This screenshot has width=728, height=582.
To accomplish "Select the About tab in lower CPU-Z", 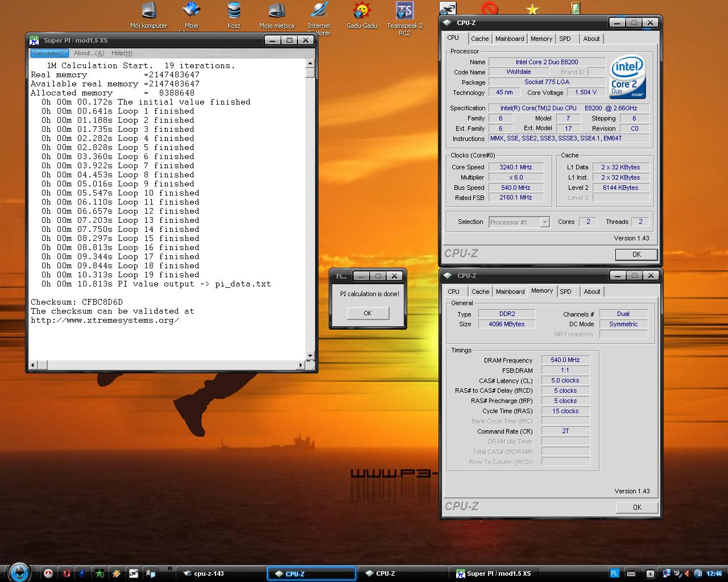I will click(x=592, y=292).
